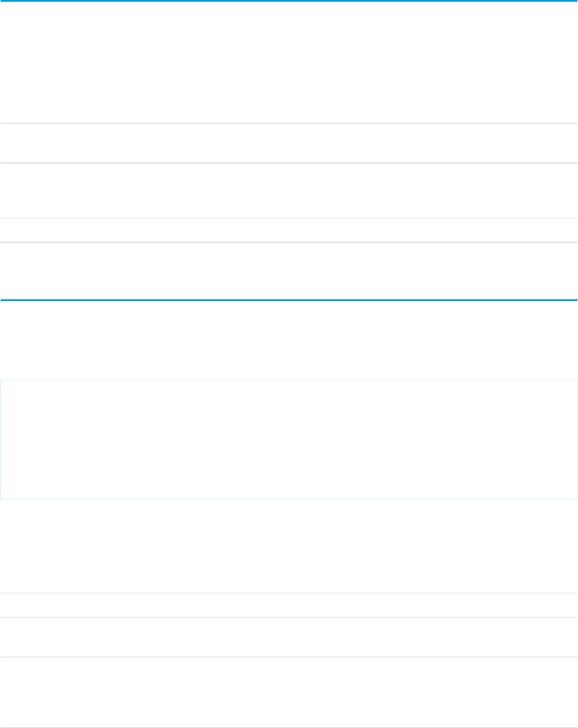
Task: Click inside the empty light-blue bordered box
Action: point(289,439)
